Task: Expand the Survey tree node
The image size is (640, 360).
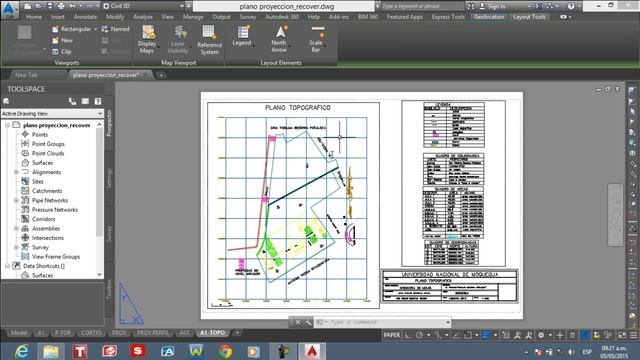Action: coord(16,247)
